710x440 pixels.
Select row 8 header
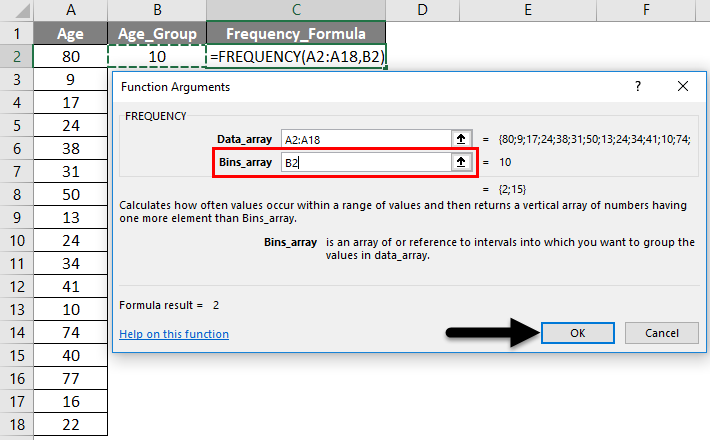[x=17, y=194]
